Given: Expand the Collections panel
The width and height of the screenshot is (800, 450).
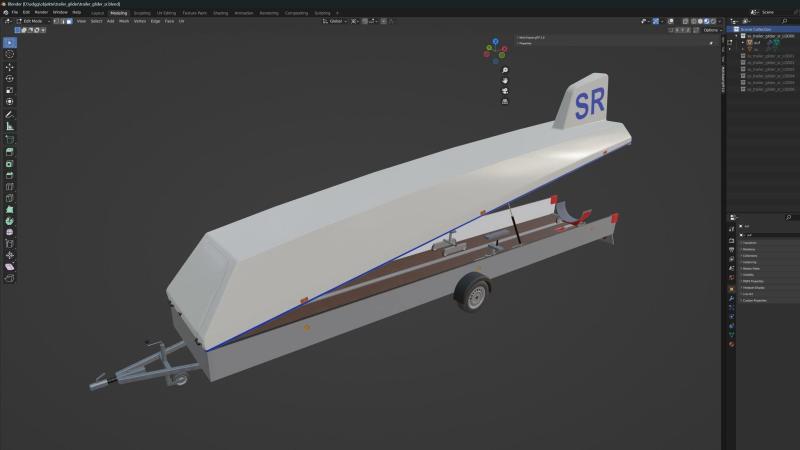Looking at the screenshot, I should click(768, 256).
